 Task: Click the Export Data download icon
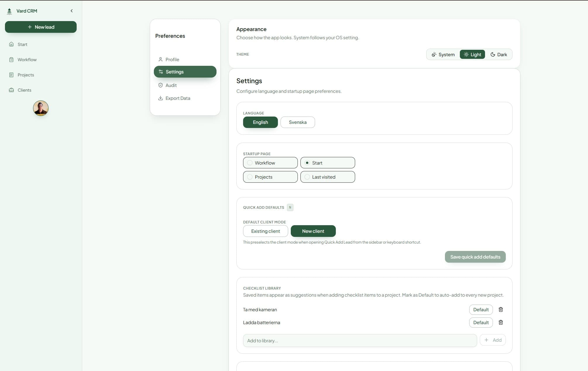click(160, 98)
